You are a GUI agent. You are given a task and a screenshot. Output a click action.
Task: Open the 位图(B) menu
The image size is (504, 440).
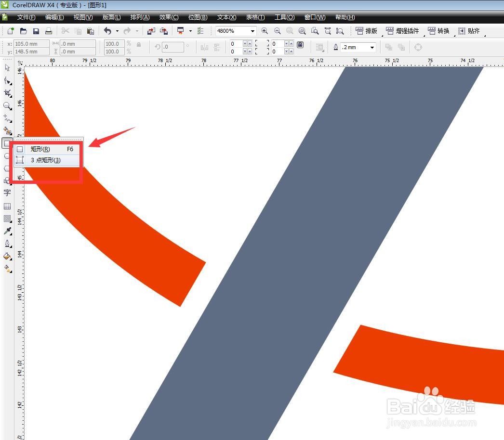(198, 17)
